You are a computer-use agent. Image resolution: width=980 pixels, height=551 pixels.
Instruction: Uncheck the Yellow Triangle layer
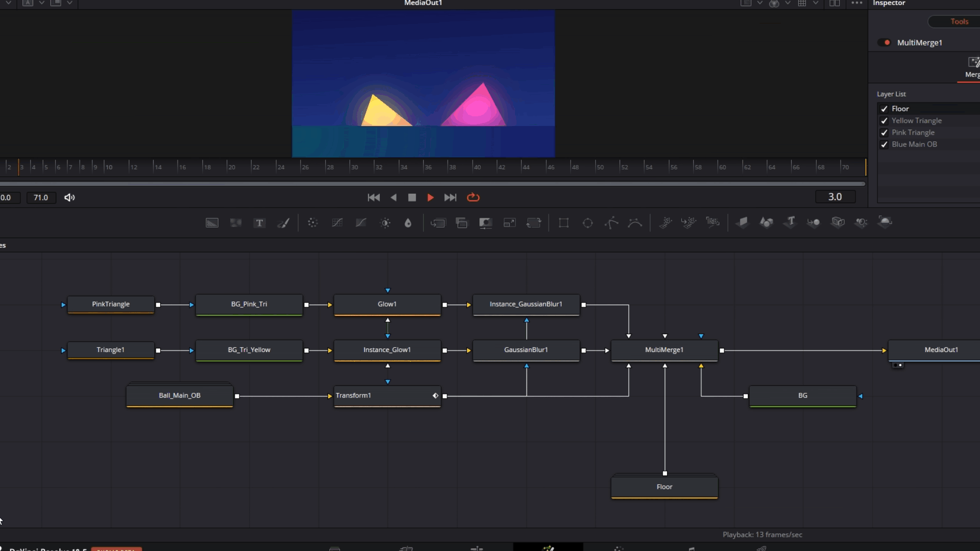884,121
